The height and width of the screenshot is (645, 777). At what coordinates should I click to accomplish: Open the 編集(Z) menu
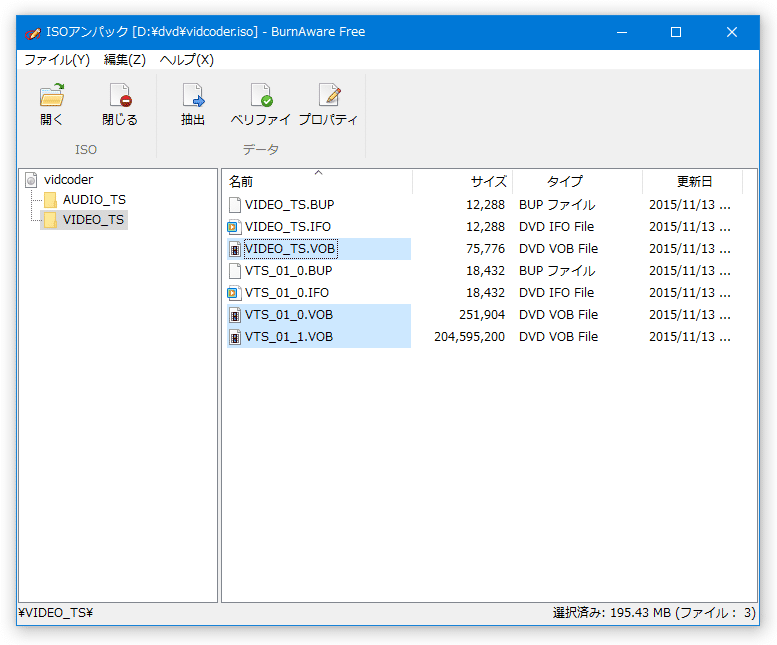tap(125, 60)
